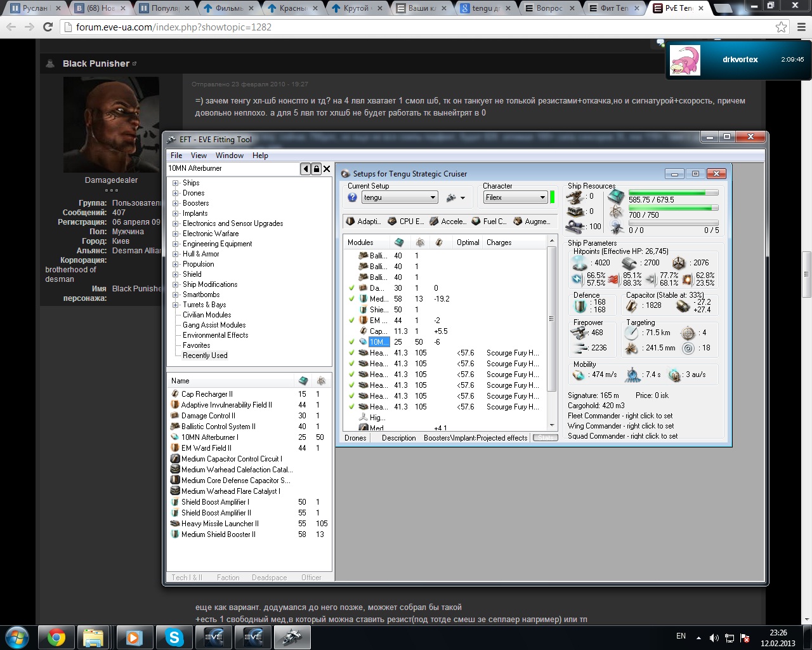Click turret hardpoints icon in Ship Resources
Image resolution: width=812 pixels, height=650 pixels.
(x=576, y=196)
